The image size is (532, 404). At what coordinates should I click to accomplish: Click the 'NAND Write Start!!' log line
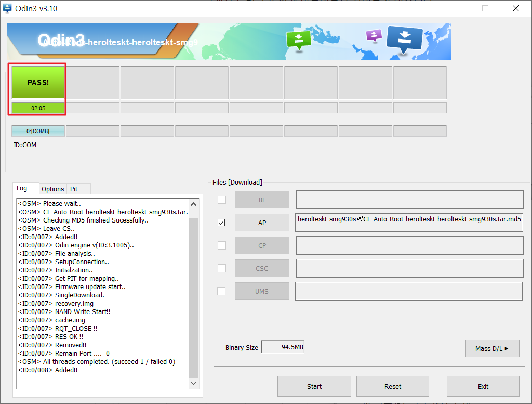(64, 311)
